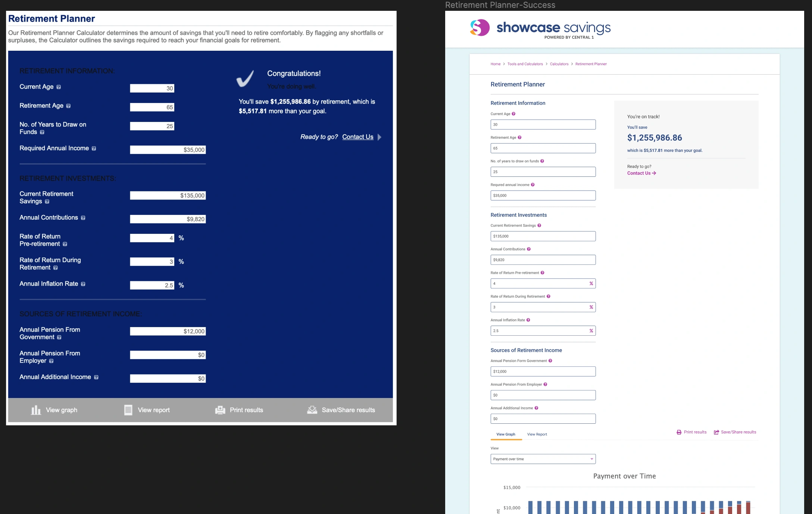Screen dimensions: 812x514
Task: Click the document icon next to View report
Action: tap(128, 410)
